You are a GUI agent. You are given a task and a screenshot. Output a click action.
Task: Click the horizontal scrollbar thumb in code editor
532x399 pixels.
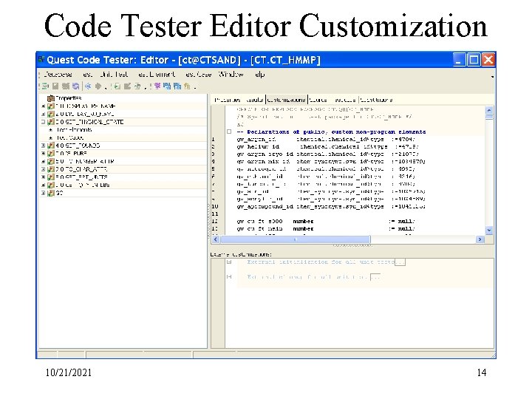(295, 239)
